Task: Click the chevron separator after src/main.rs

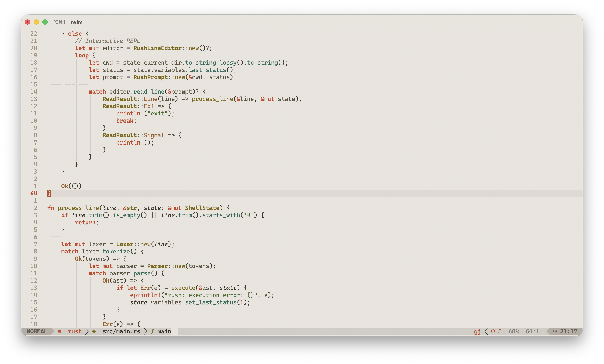Action: (x=146, y=331)
